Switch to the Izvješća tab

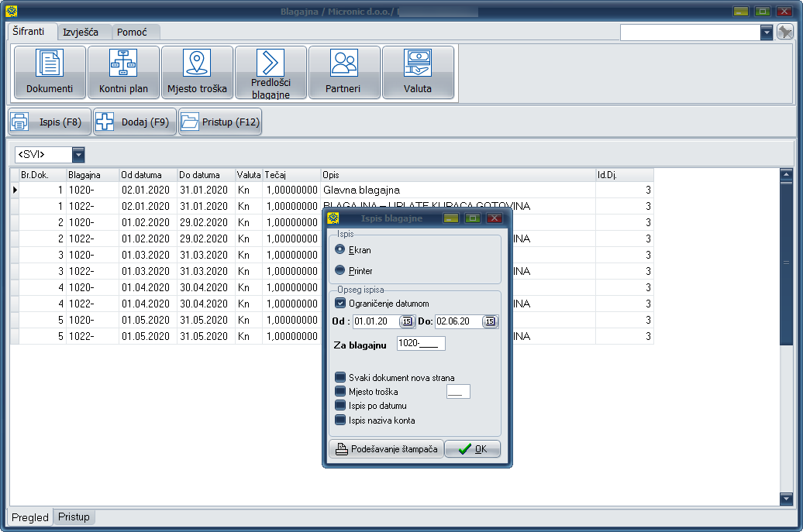pos(81,33)
